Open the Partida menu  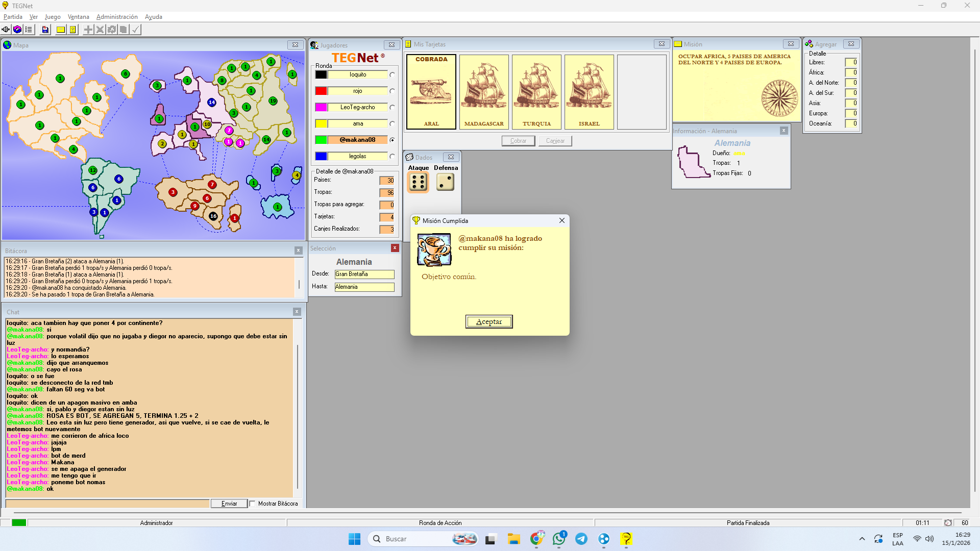point(13,17)
